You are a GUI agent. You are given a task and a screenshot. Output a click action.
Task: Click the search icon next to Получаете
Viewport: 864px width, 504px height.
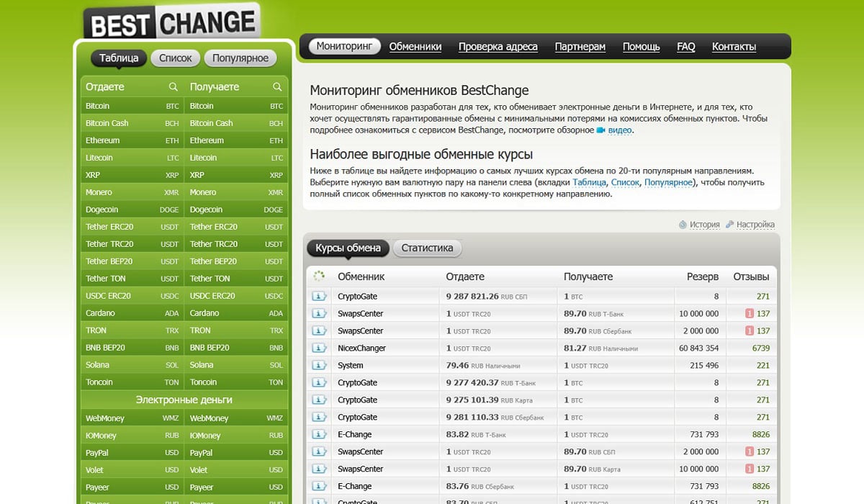pos(277,87)
